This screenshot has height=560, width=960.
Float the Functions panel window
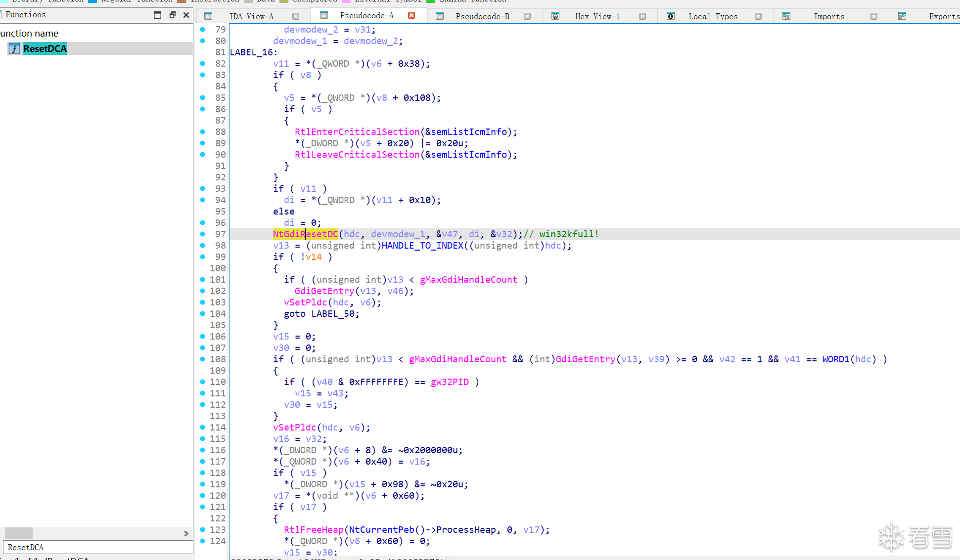[172, 15]
